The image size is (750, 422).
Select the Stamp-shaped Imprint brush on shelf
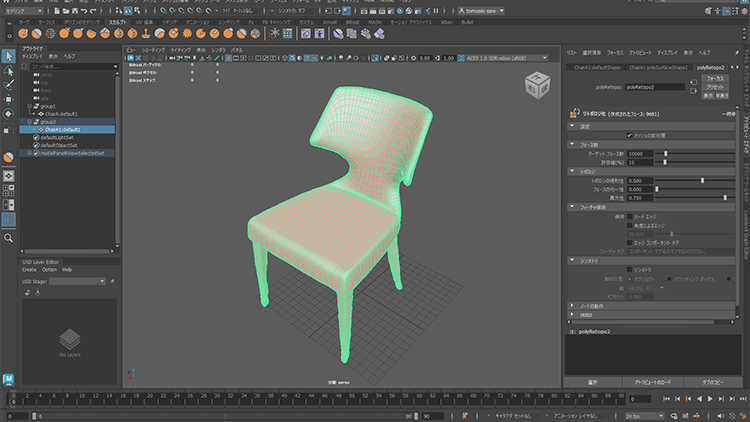click(146, 33)
